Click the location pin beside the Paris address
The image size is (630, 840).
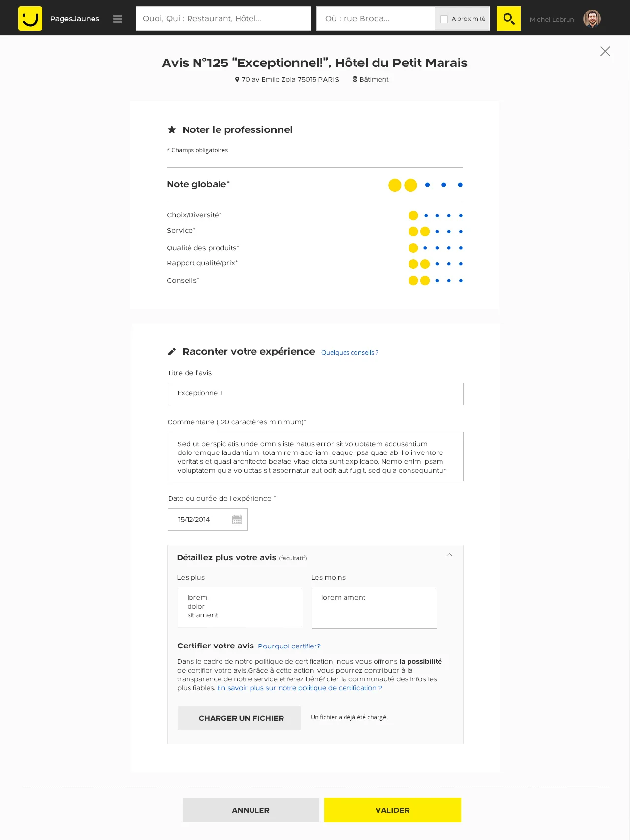point(237,79)
